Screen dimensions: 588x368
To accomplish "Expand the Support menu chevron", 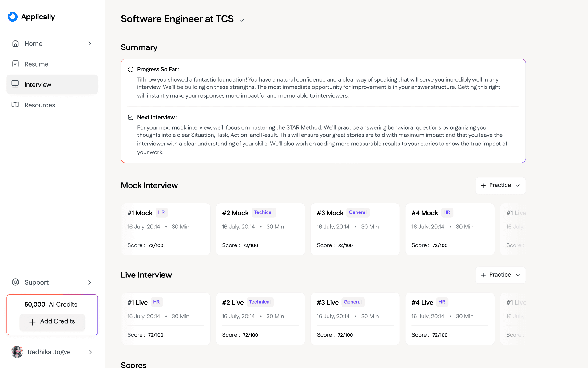I will coord(89,282).
